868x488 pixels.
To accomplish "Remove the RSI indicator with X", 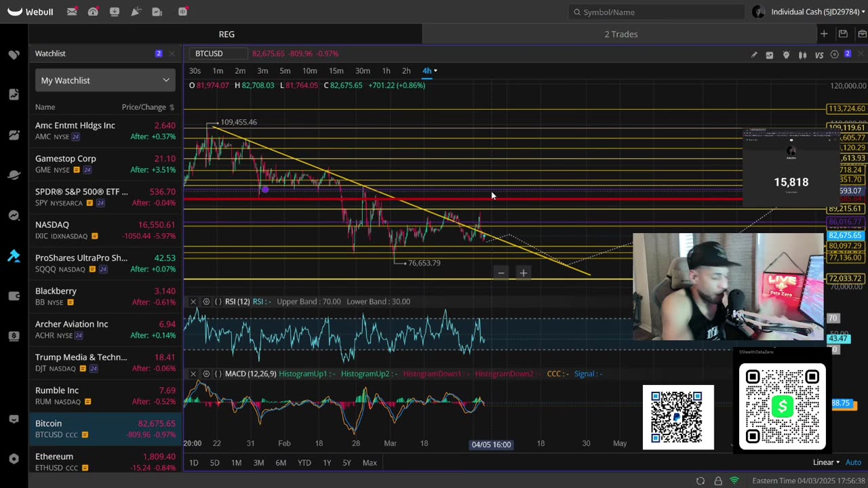I will [x=193, y=302].
